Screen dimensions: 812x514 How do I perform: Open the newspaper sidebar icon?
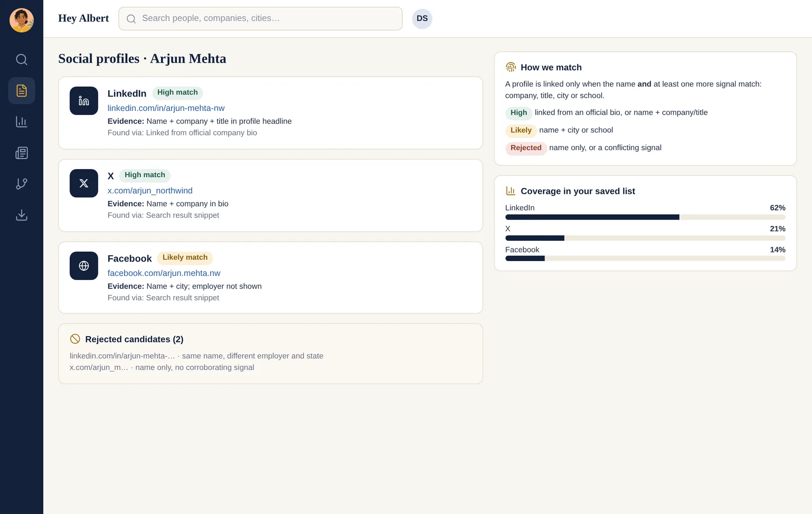point(22,153)
